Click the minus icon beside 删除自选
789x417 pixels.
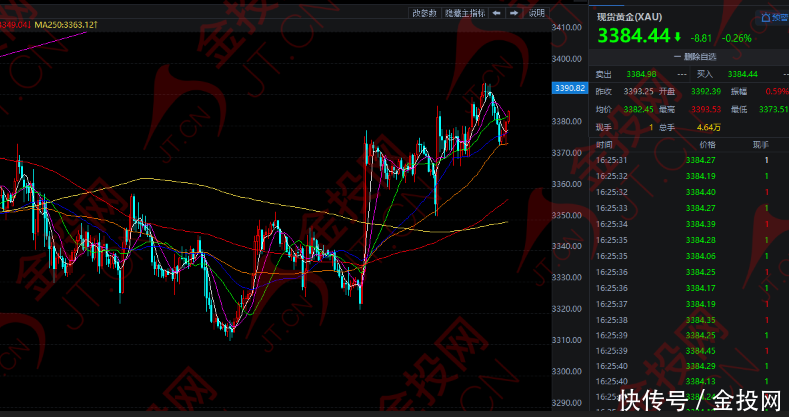point(677,58)
